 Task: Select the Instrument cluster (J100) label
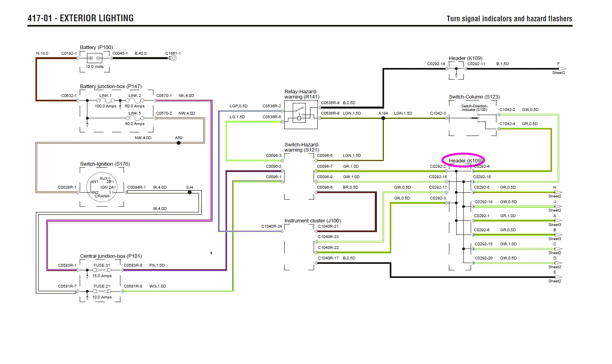click(x=312, y=221)
